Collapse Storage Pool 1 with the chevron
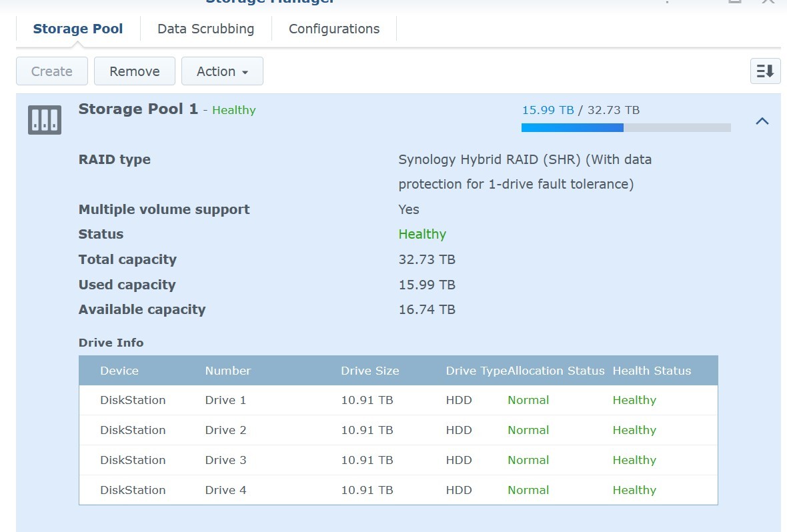The image size is (787, 532). pos(762,121)
